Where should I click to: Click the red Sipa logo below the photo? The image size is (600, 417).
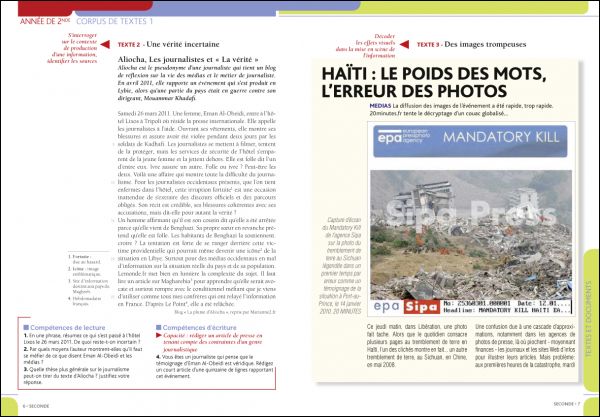(x=422, y=307)
